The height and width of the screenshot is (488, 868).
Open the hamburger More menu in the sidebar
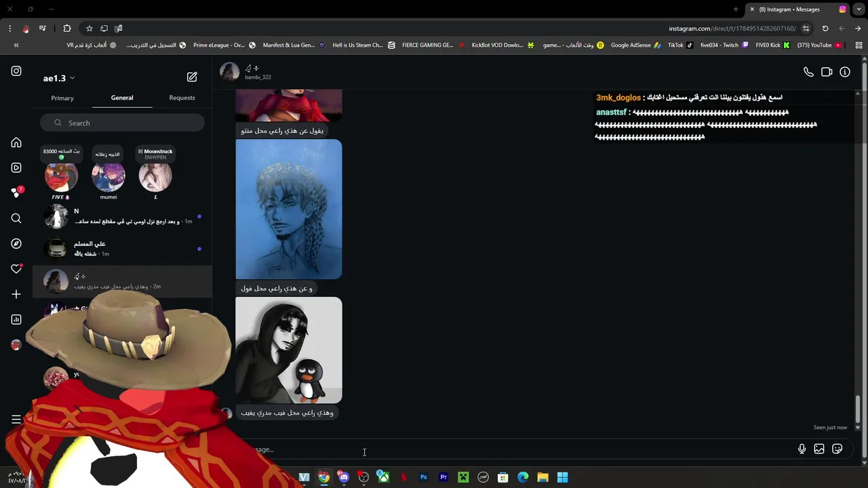[x=16, y=420]
